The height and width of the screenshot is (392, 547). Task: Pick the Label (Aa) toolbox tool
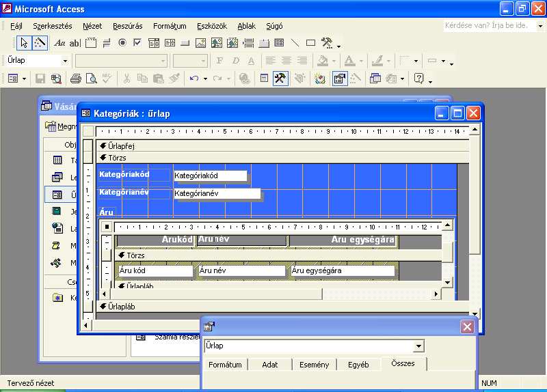pyautogui.click(x=59, y=43)
